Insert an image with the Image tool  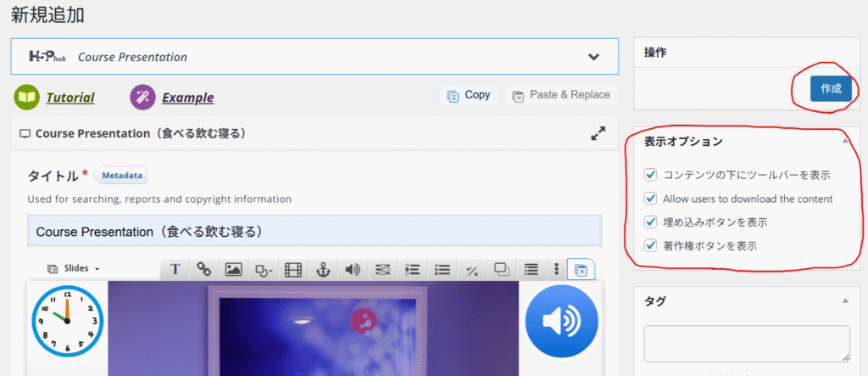pos(233,269)
